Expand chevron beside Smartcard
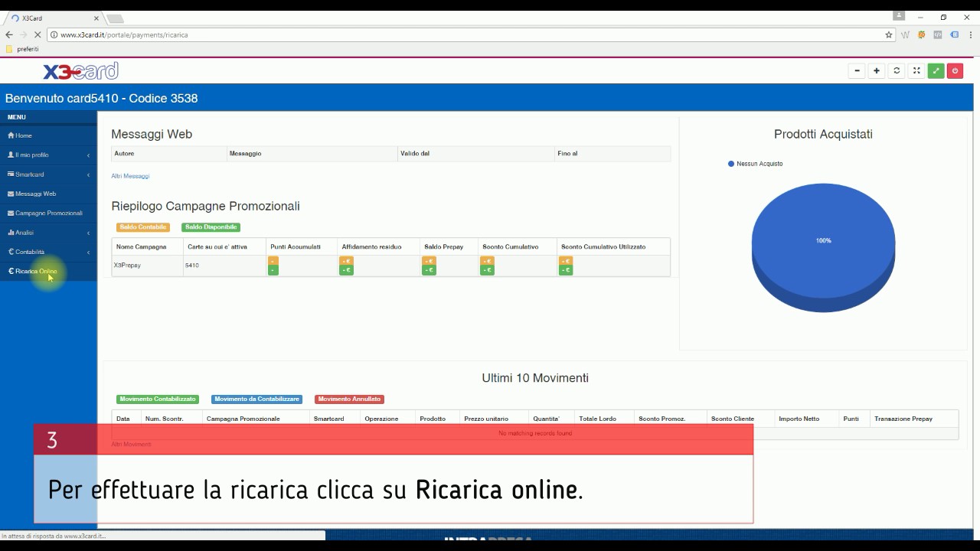Screen dimensions: 980x551 tap(88, 174)
